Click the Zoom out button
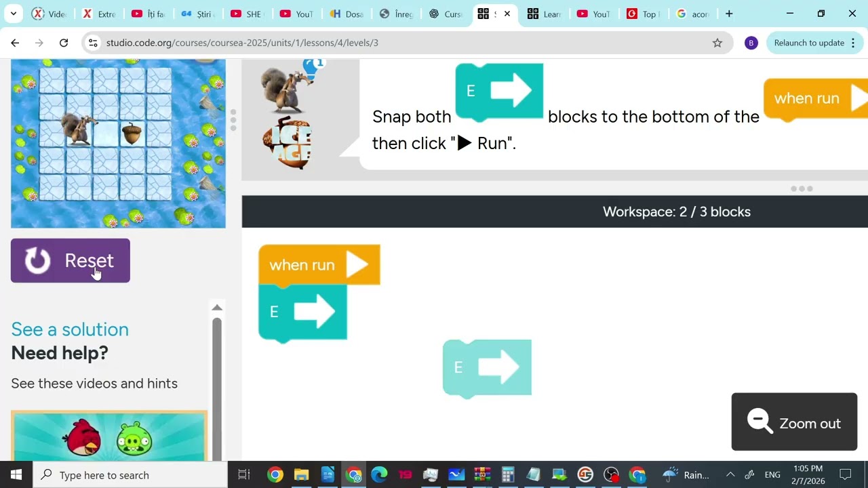The height and width of the screenshot is (488, 868). tap(794, 422)
